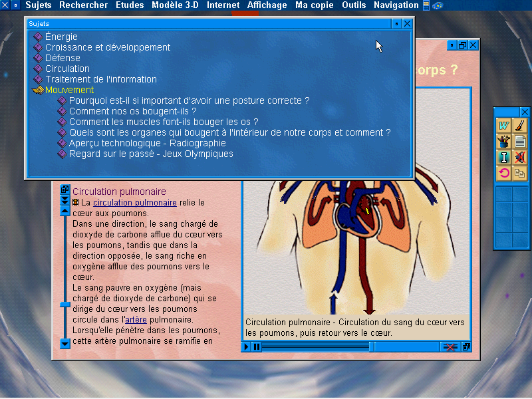Open 'Aperçu technologique - Radiographie' topic
The height and width of the screenshot is (399, 532).
(x=147, y=143)
